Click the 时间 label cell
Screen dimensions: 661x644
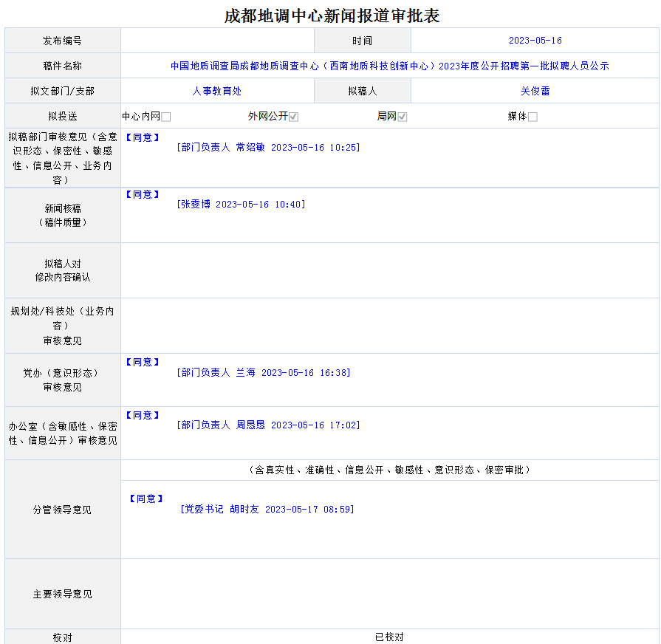[363, 41]
